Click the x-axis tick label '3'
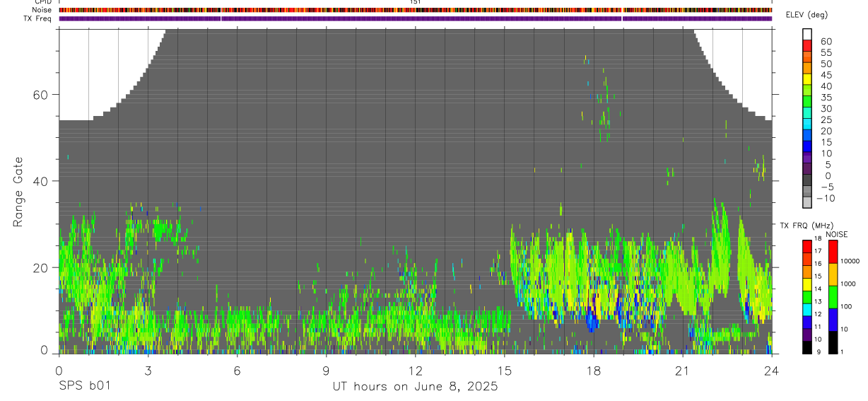Screen dimensions: 868x401 pyautogui.click(x=148, y=370)
